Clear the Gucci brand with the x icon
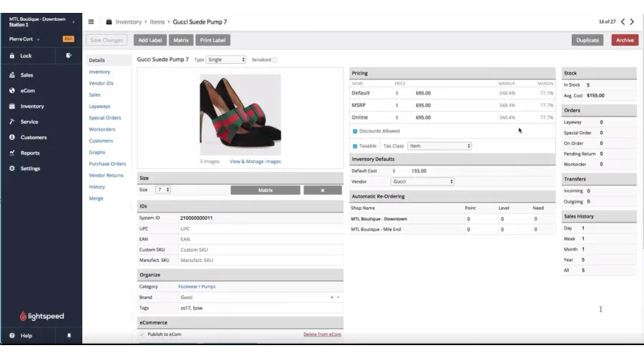The height and width of the screenshot is (358, 644). point(332,297)
